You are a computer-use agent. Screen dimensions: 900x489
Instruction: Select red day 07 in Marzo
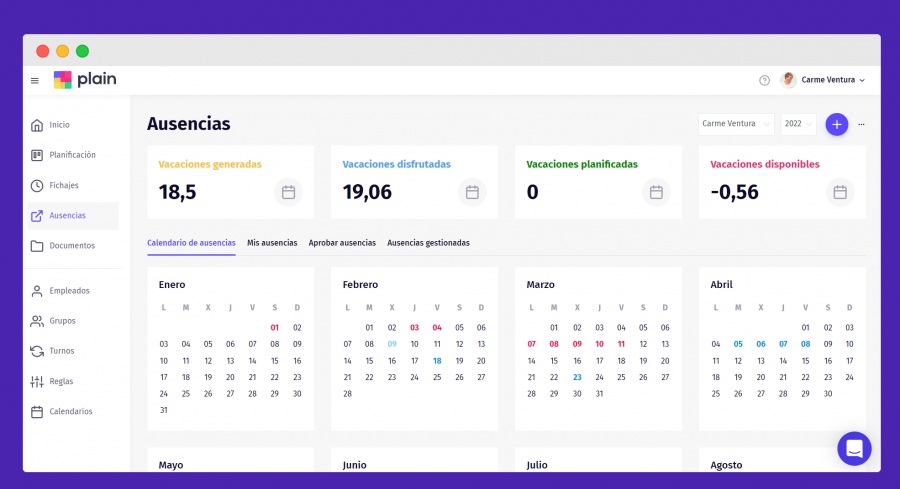click(x=532, y=344)
